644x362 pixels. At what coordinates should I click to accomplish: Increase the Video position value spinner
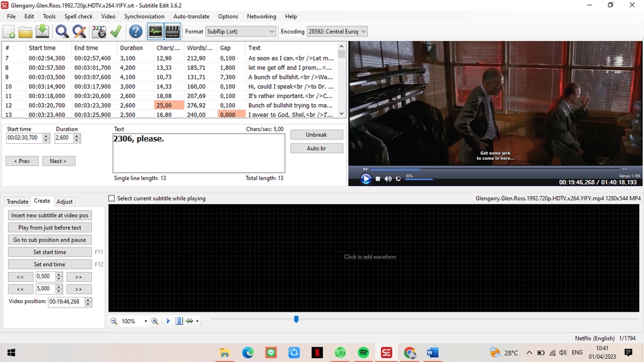pos(88,300)
